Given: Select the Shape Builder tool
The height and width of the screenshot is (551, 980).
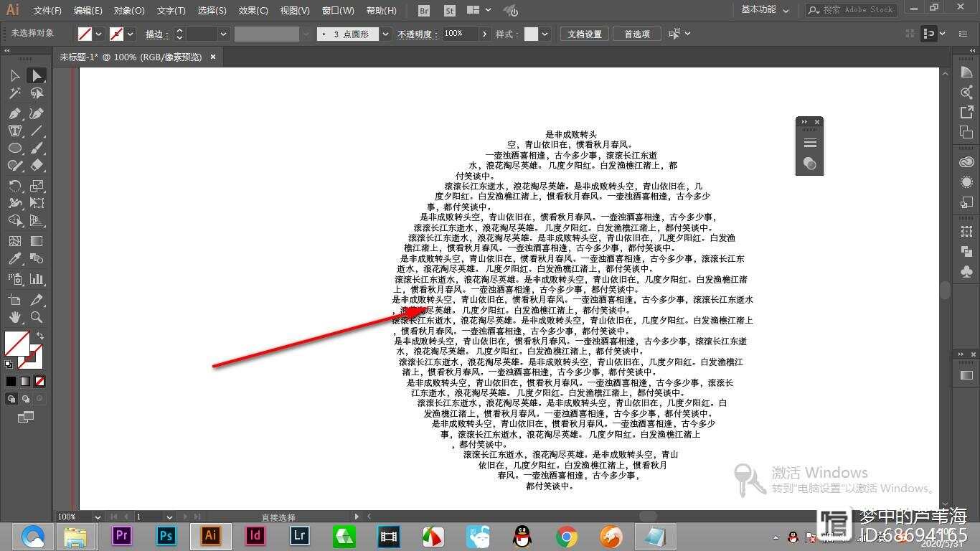Looking at the screenshot, I should 14,220.
